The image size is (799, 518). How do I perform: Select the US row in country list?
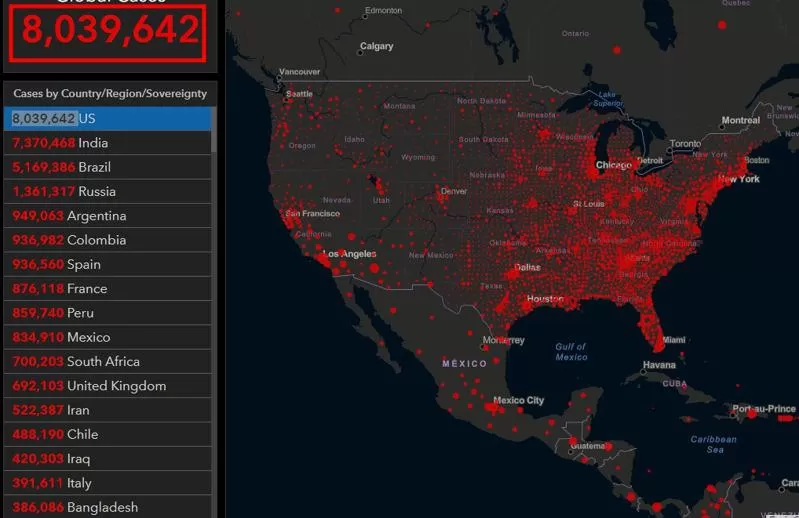pos(108,119)
